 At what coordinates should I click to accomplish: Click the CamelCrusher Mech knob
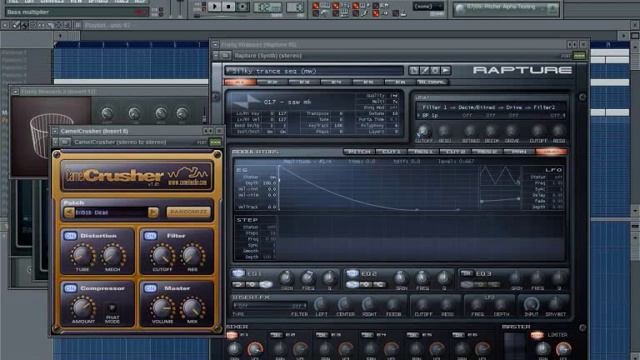(112, 256)
